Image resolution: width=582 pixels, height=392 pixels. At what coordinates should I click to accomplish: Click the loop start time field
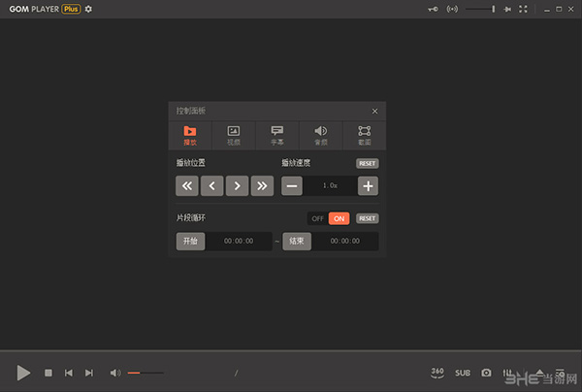pyautogui.click(x=239, y=242)
